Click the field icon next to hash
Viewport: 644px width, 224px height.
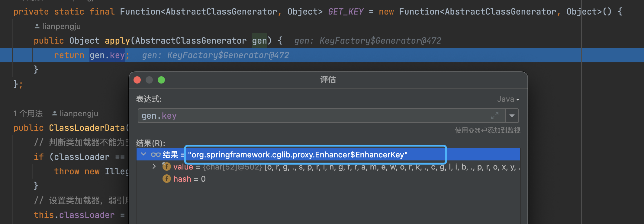click(166, 179)
